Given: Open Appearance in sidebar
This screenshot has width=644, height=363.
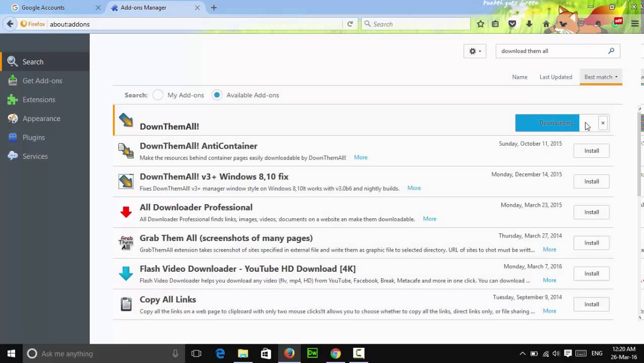Looking at the screenshot, I should click(45, 118).
